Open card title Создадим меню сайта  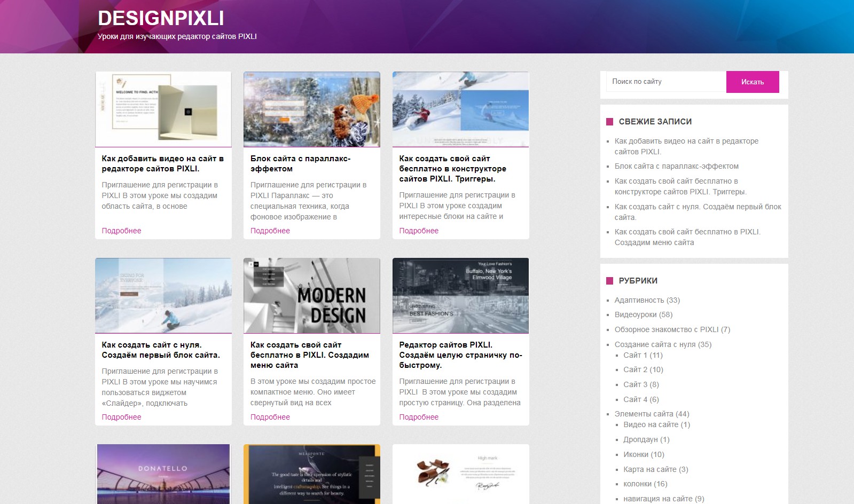310,355
